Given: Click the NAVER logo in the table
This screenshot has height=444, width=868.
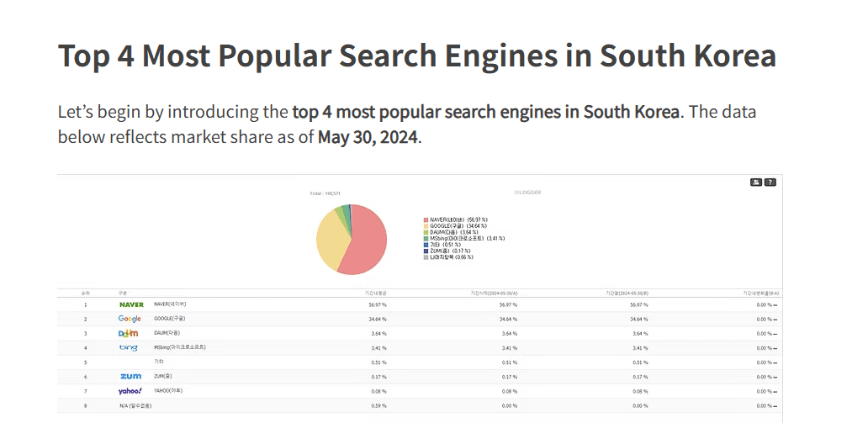Looking at the screenshot, I should [131, 304].
